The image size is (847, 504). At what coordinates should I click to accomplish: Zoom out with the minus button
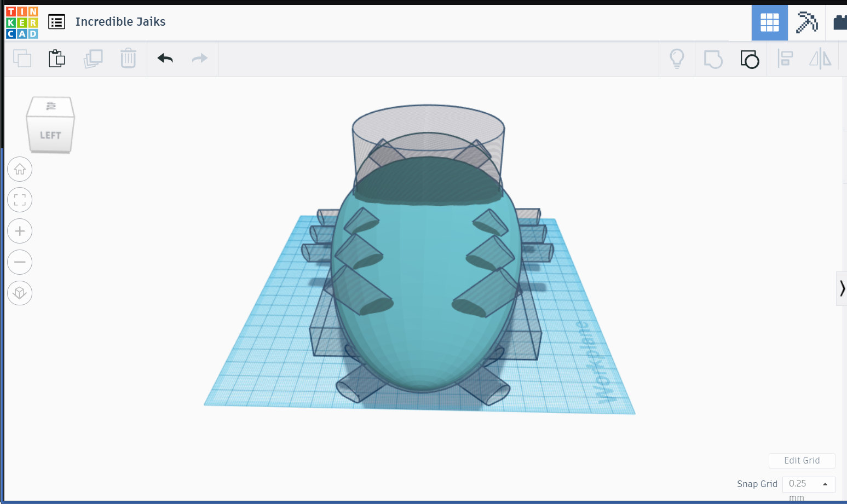click(20, 262)
